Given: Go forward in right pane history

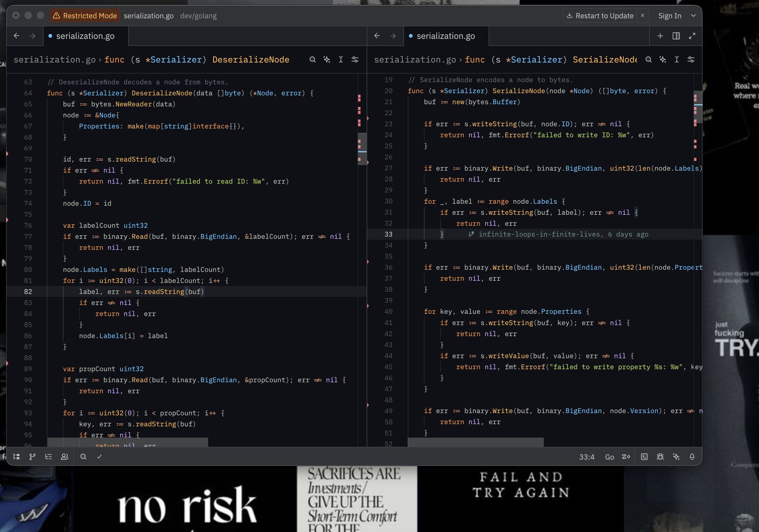Looking at the screenshot, I should [x=393, y=36].
